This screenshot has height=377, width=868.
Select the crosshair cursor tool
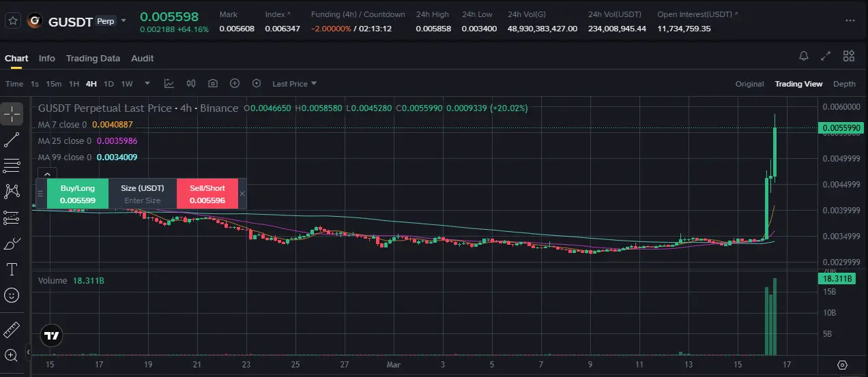[x=12, y=114]
